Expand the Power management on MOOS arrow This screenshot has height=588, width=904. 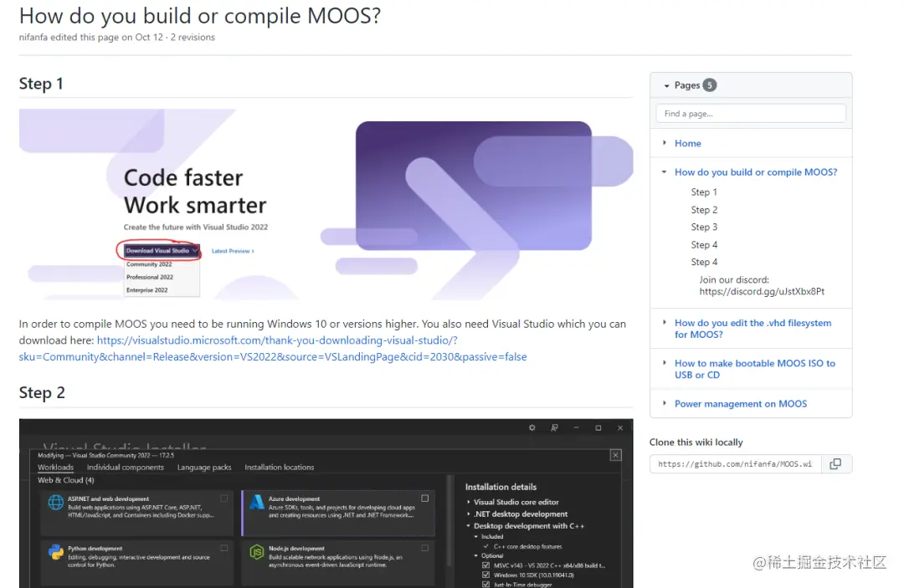pos(664,403)
